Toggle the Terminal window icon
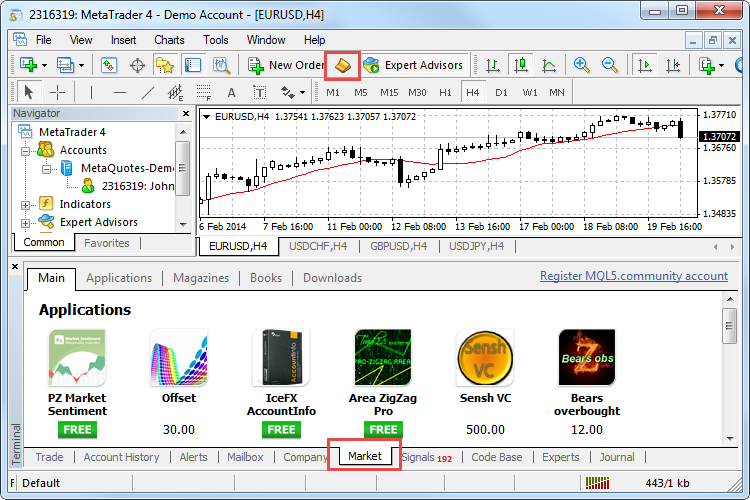This screenshot has width=750, height=500. (x=193, y=65)
